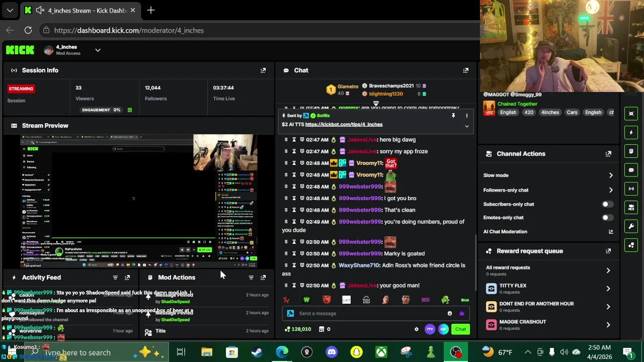The height and width of the screenshot is (362, 644).
Task: Click the green Chat send button
Action: [x=460, y=329]
